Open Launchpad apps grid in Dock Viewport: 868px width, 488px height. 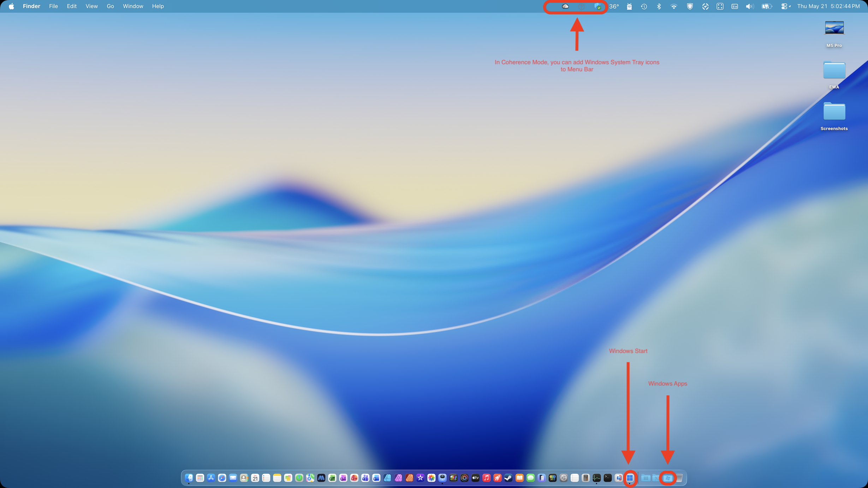click(200, 478)
